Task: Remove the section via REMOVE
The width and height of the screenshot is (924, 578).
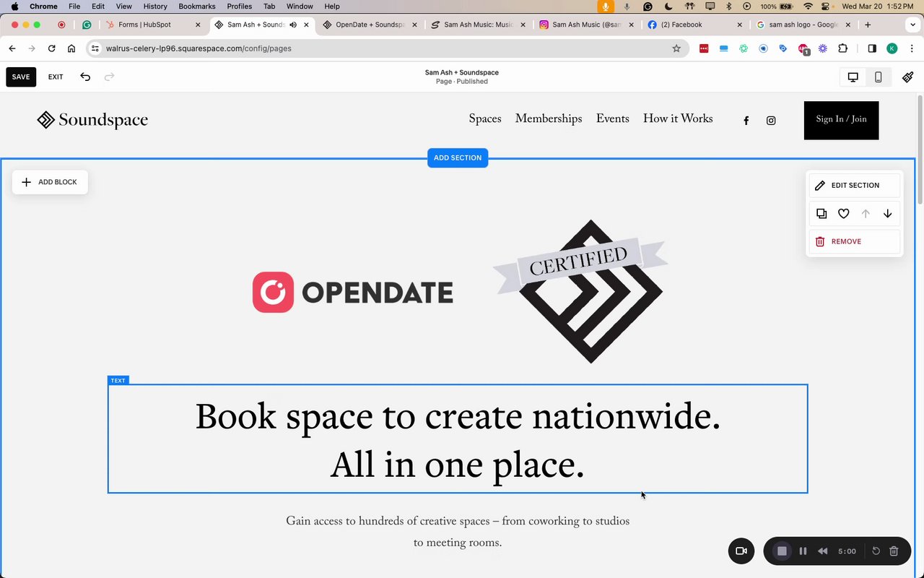Action: point(855,241)
